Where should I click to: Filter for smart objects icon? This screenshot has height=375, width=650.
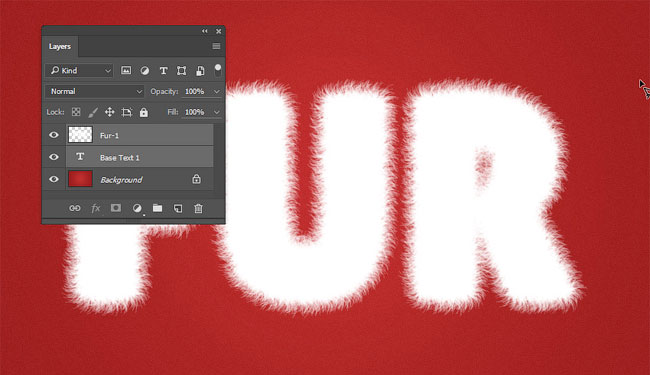(x=200, y=71)
